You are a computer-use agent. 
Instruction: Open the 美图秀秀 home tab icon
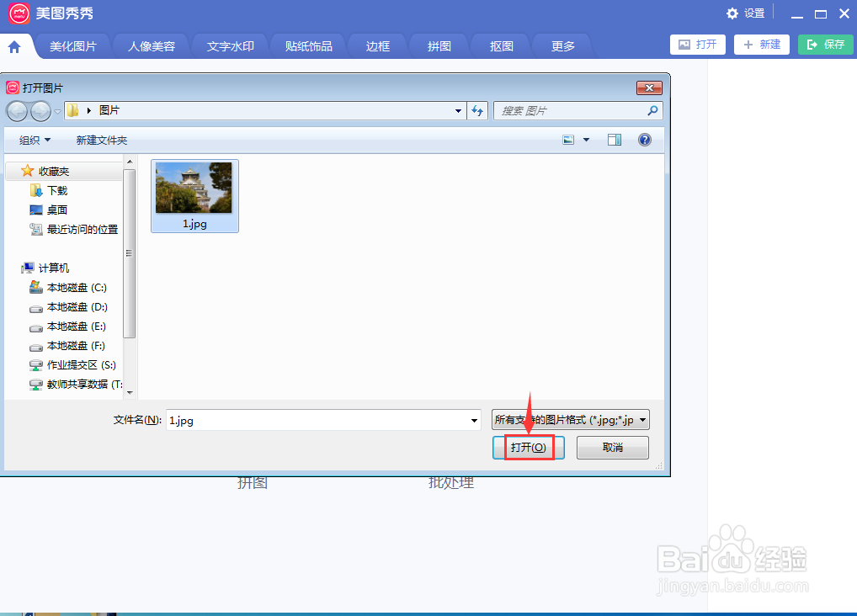tap(17, 45)
